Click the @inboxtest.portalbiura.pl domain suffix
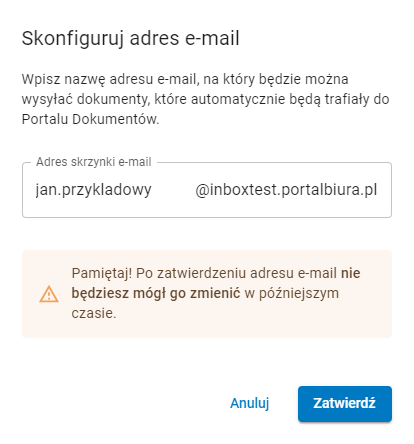 pos(286,190)
